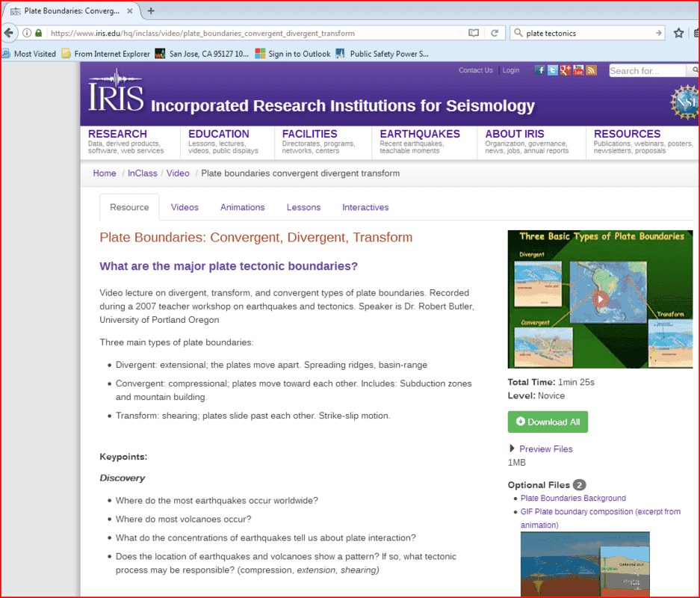Switch to the Interactives tab
The height and width of the screenshot is (598, 700).
coord(365,207)
